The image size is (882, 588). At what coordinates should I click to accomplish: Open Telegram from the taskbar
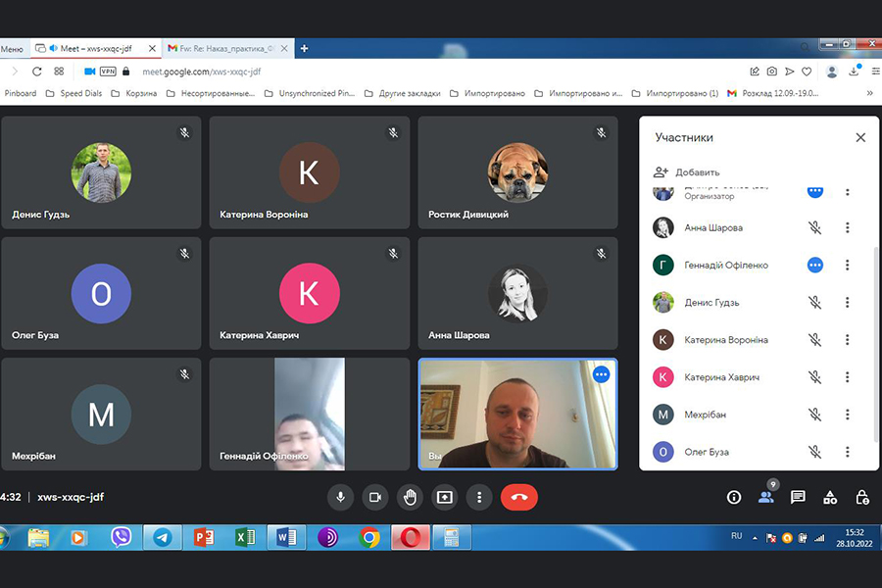[x=162, y=537]
